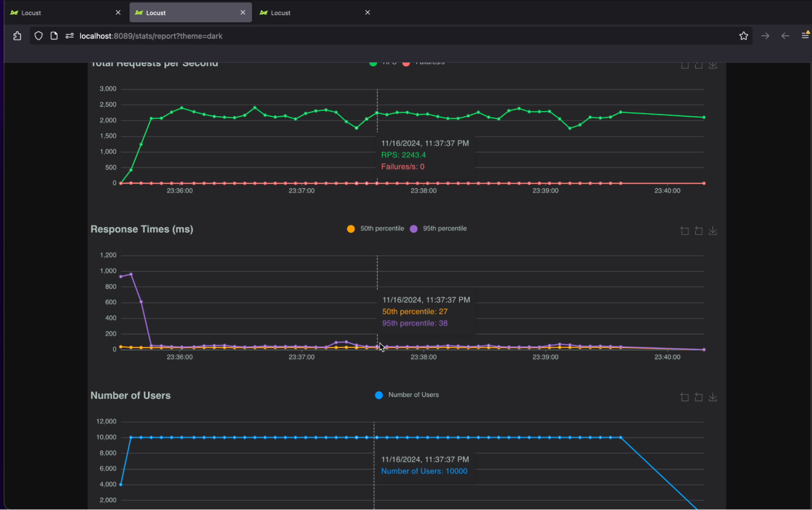Open site permissions icon beside the URL

(x=69, y=36)
